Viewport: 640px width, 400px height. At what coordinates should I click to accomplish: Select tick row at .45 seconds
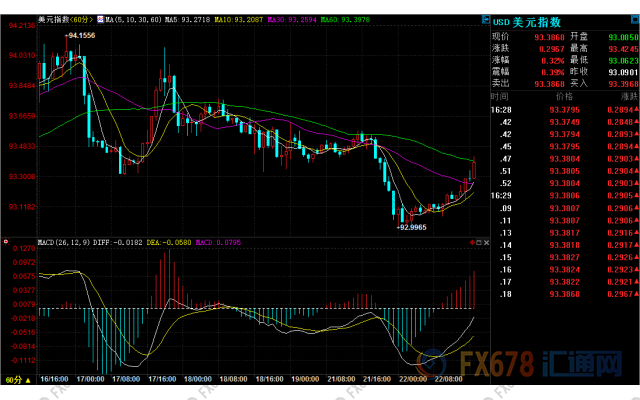click(565, 147)
